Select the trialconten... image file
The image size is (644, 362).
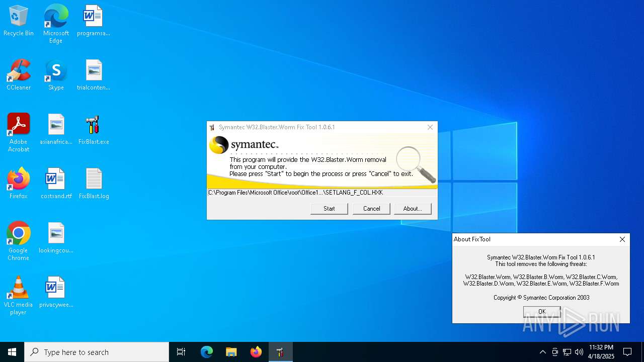tap(94, 75)
